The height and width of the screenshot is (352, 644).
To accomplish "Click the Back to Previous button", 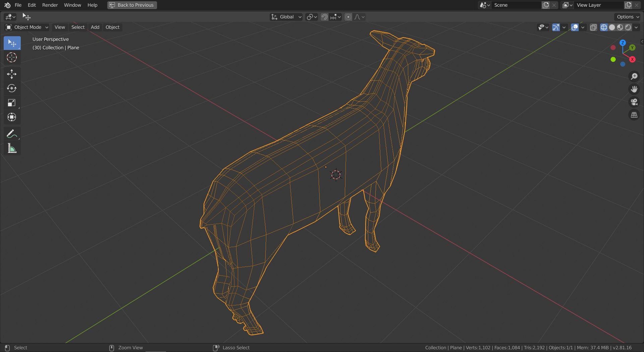I will (132, 5).
